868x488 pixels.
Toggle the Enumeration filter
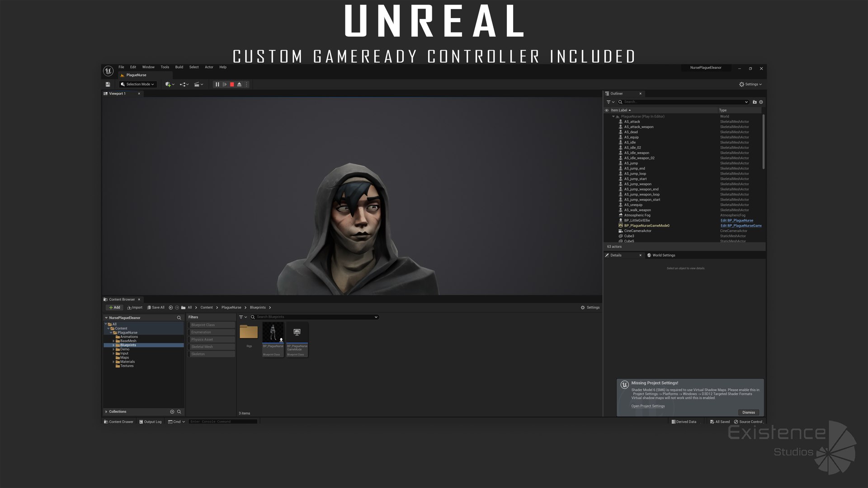pyautogui.click(x=212, y=333)
